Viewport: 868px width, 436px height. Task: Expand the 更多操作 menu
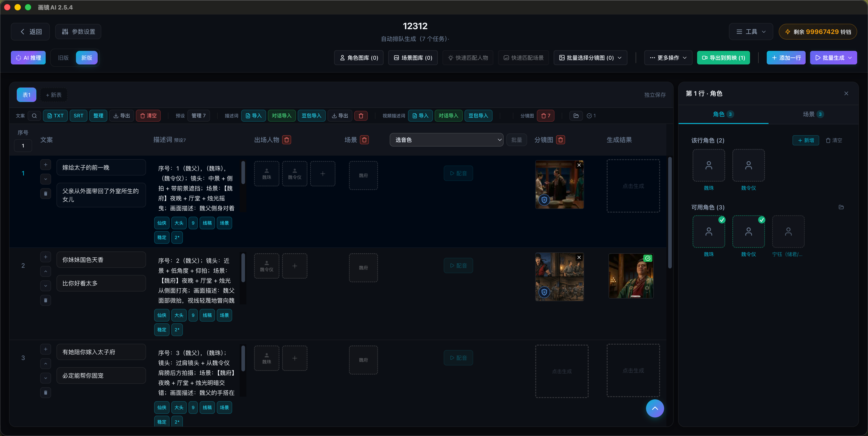click(x=668, y=58)
